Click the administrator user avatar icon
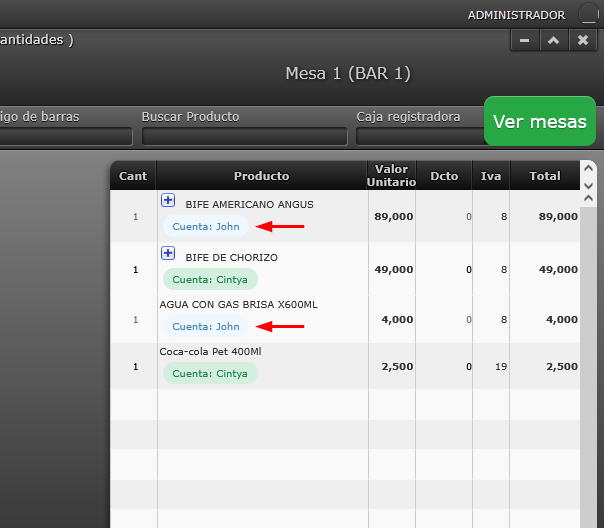This screenshot has width=604, height=528. tap(588, 14)
